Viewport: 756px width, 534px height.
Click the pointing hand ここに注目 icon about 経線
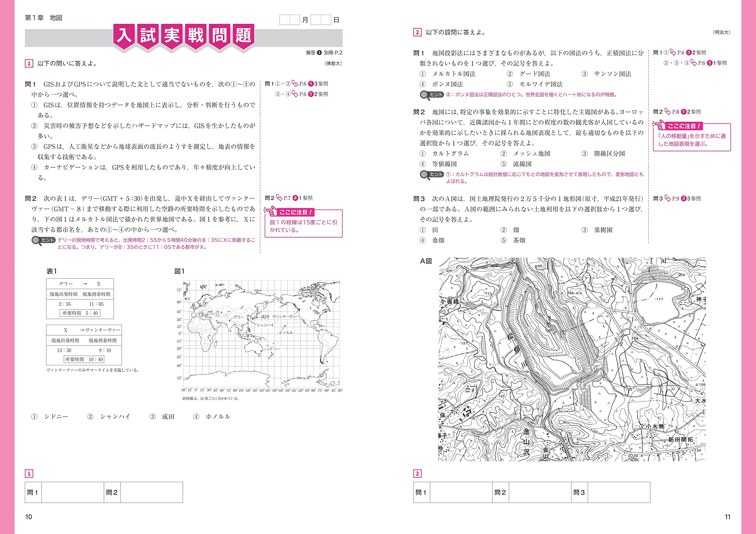(272, 212)
